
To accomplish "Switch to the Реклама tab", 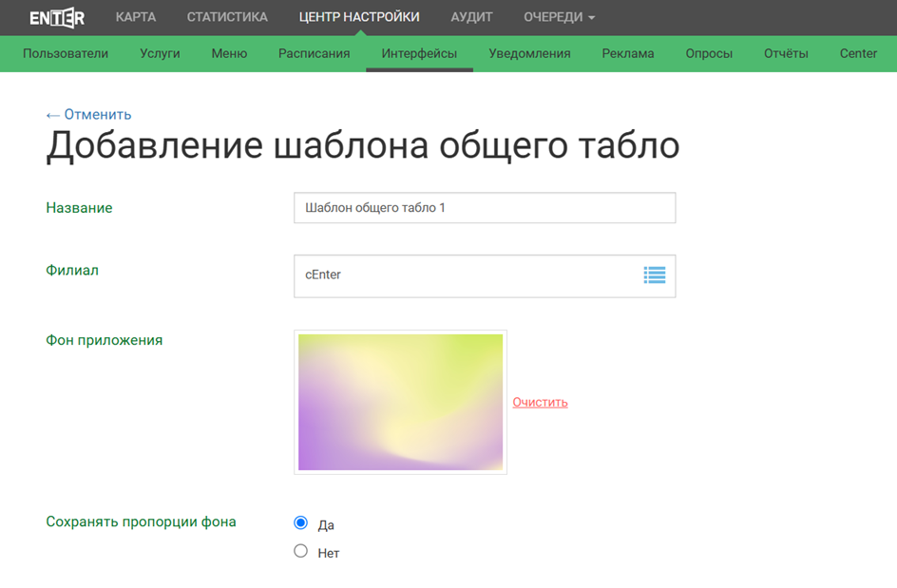I will (627, 53).
